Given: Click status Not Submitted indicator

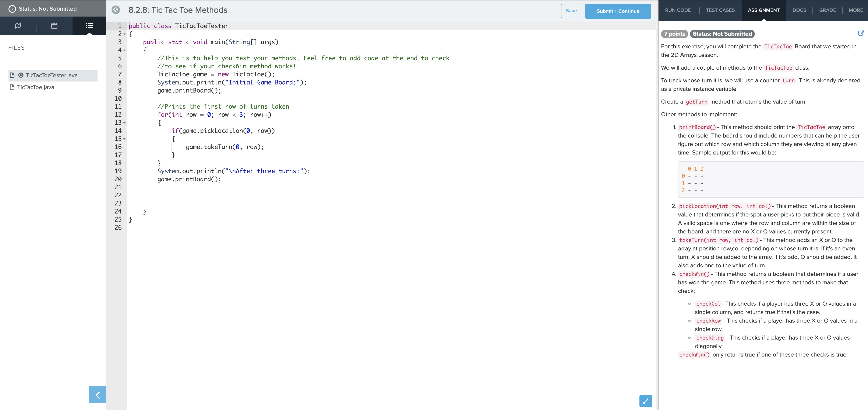Looking at the screenshot, I should coord(48,8).
